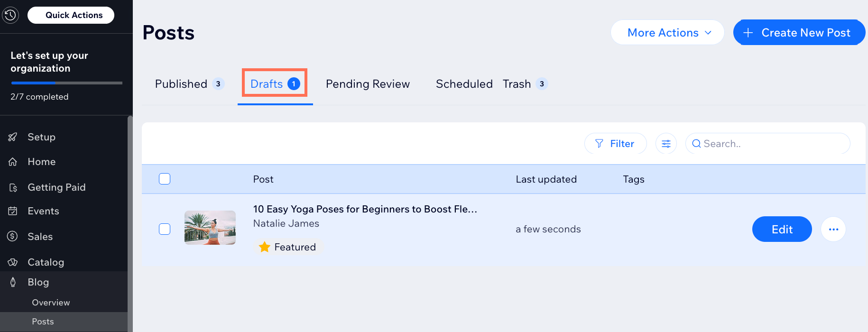Click the Events calendar icon
The width and height of the screenshot is (868, 332).
(x=13, y=211)
